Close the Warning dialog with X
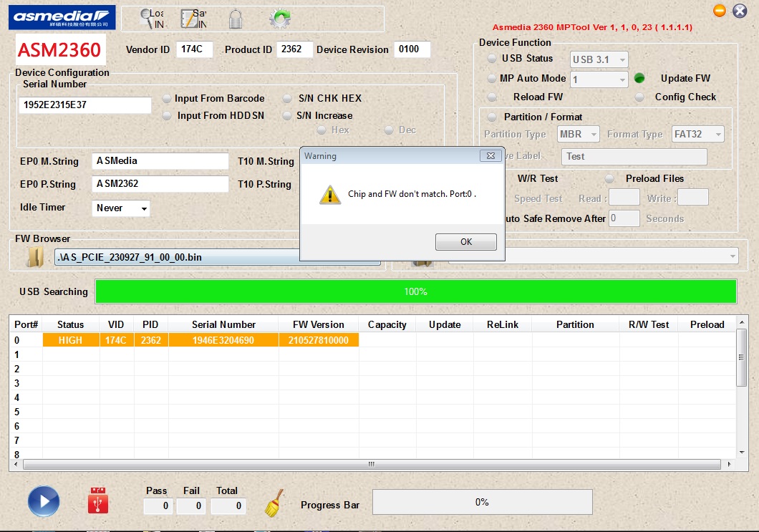The width and height of the screenshot is (759, 532). pyautogui.click(x=490, y=155)
